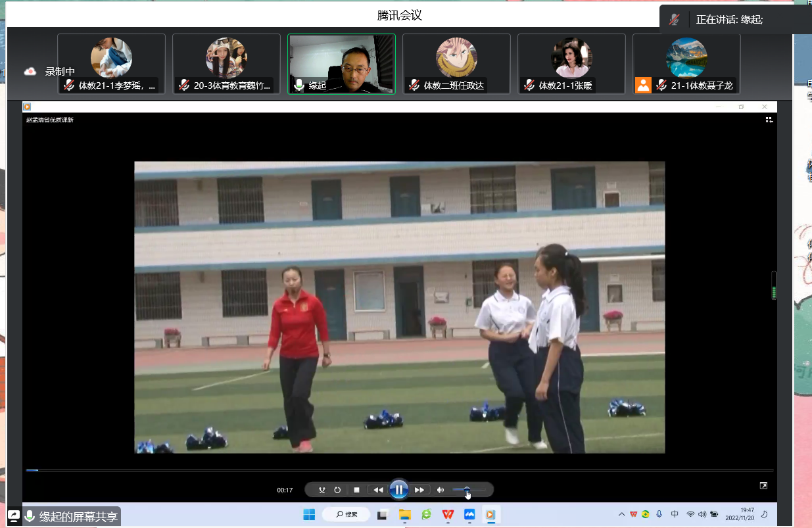Click the fast forward/next button

point(419,490)
